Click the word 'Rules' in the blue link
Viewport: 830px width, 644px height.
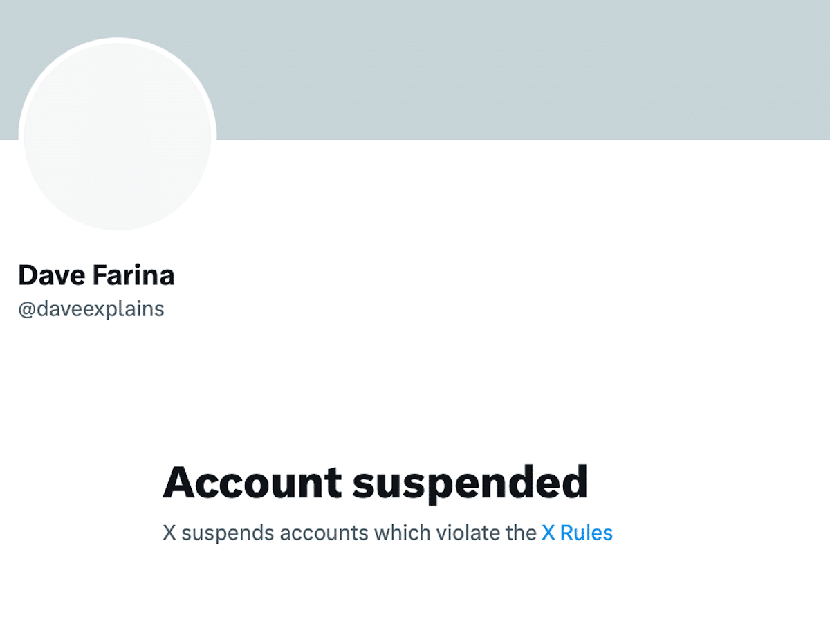[587, 533]
